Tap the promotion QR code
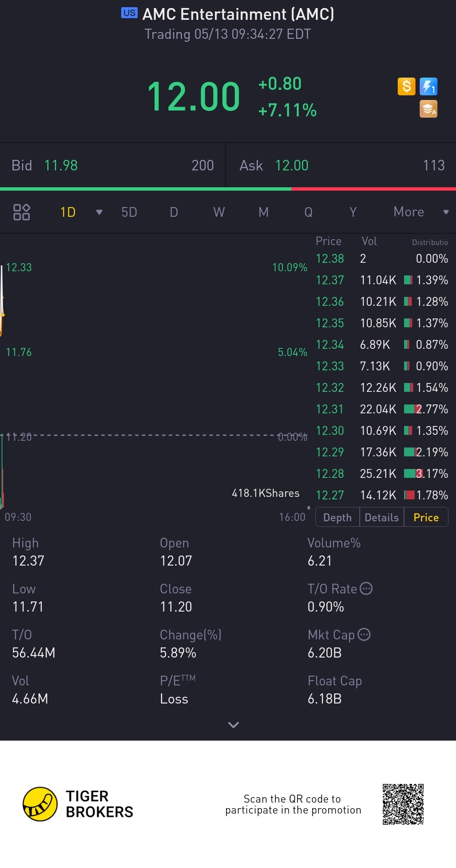The height and width of the screenshot is (868, 456). pos(403,804)
